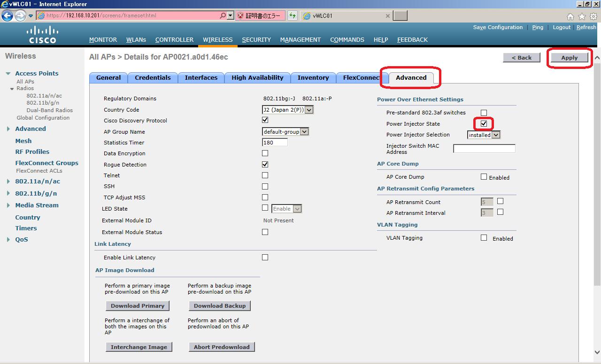Enable the SSH checkbox

(x=265, y=186)
